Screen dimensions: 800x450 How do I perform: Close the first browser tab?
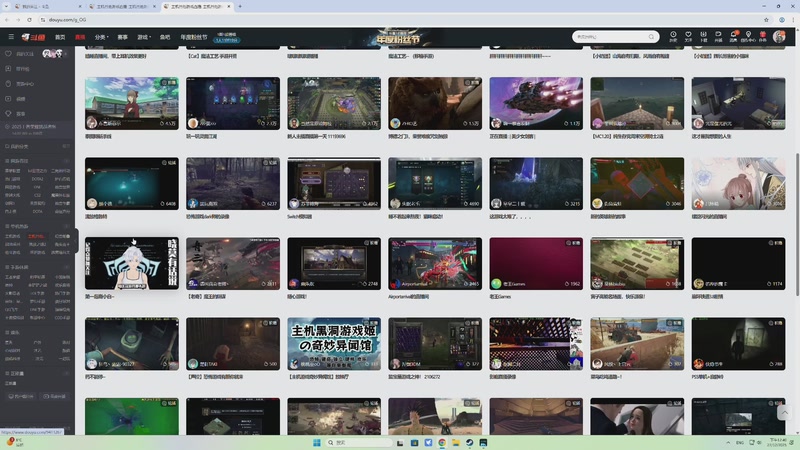tap(80, 6)
